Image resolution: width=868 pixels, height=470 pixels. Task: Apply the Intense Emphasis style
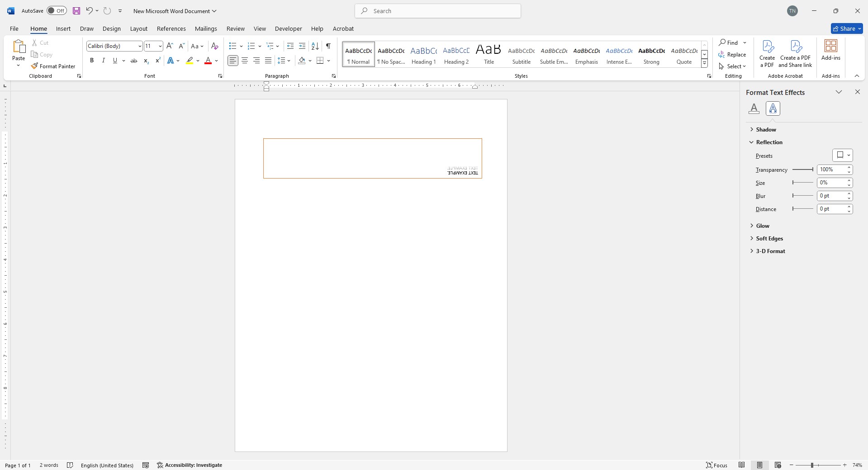(619, 54)
